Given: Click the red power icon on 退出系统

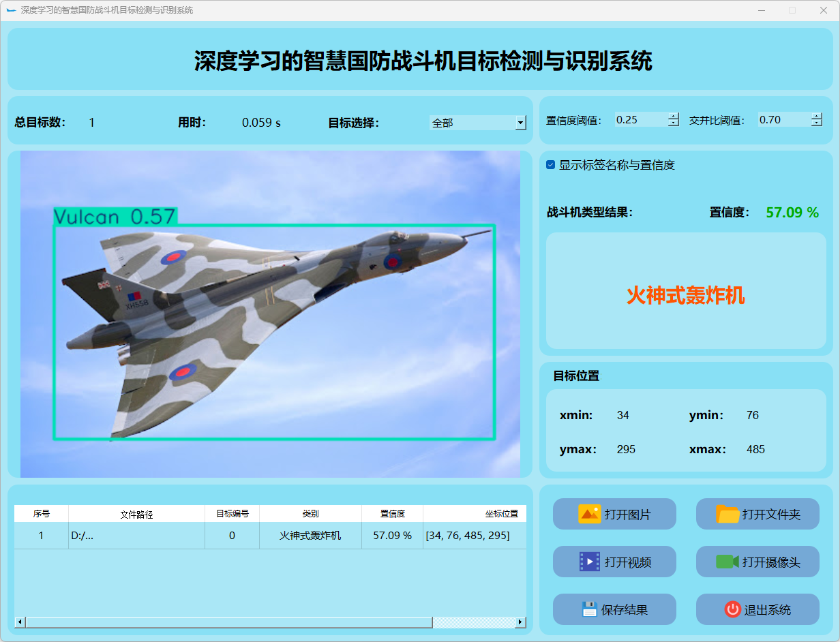Looking at the screenshot, I should click(x=733, y=609).
